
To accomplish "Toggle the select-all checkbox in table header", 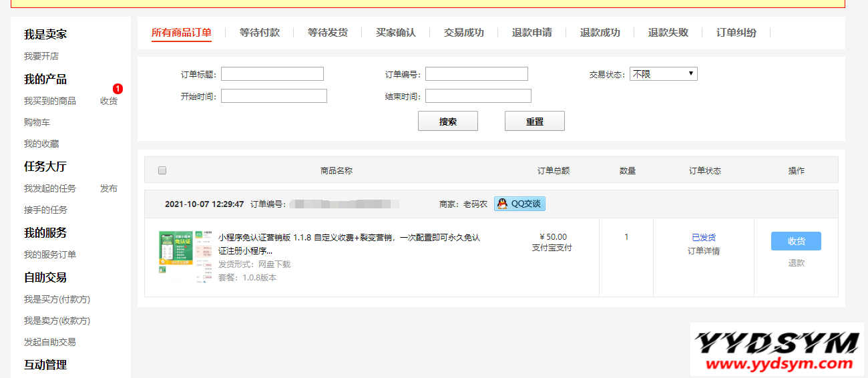I will (162, 170).
